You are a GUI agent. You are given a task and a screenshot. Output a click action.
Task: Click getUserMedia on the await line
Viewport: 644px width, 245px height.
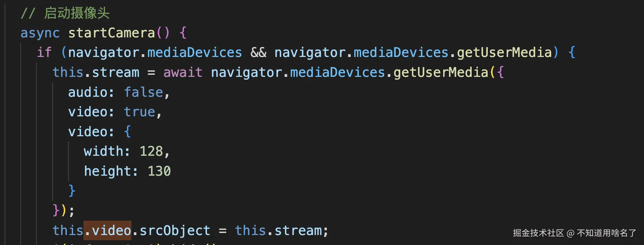[440, 72]
